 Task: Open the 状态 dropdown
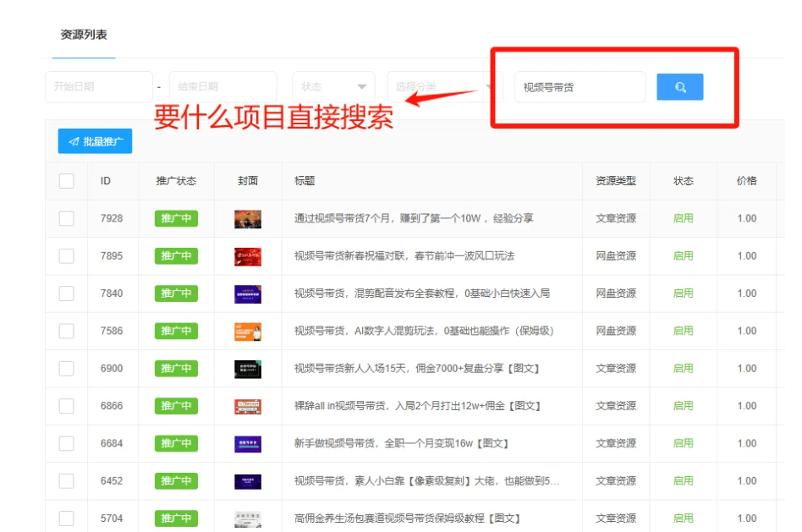tap(333, 86)
